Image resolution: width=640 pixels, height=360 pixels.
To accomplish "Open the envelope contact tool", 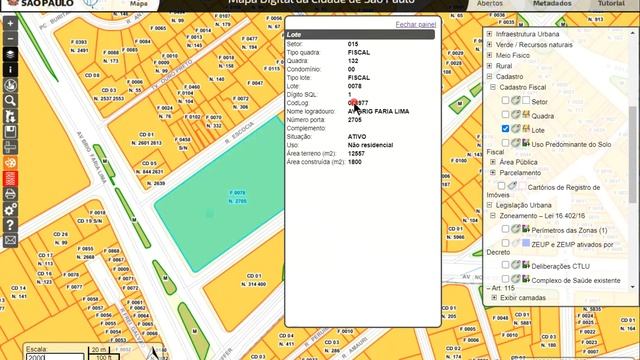I will (x=10, y=240).
